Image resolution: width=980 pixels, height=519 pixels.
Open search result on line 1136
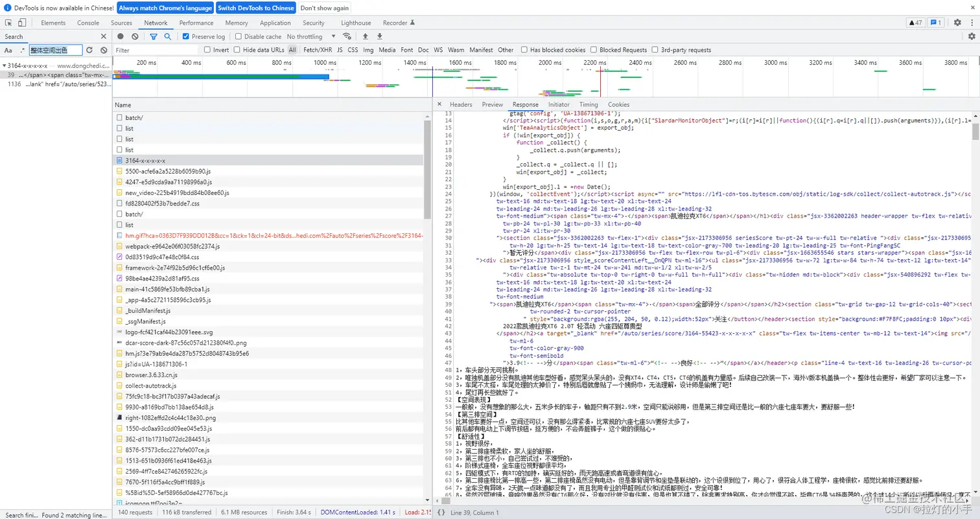pyautogui.click(x=56, y=84)
